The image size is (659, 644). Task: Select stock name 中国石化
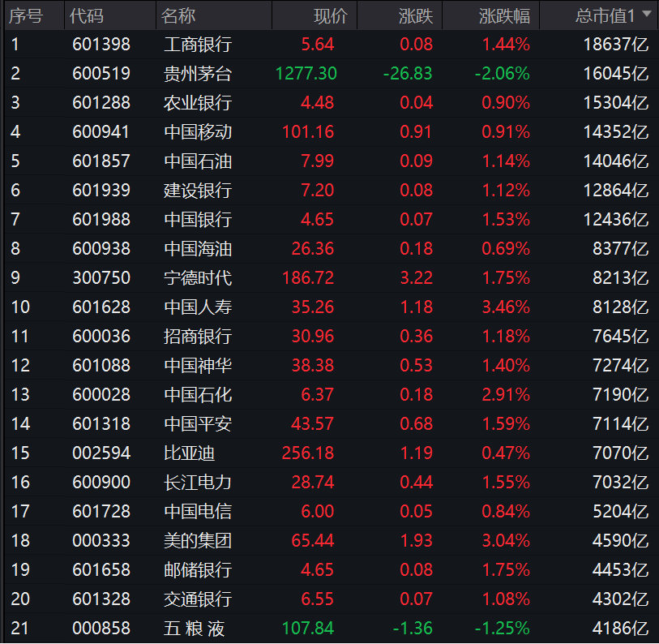pos(198,394)
